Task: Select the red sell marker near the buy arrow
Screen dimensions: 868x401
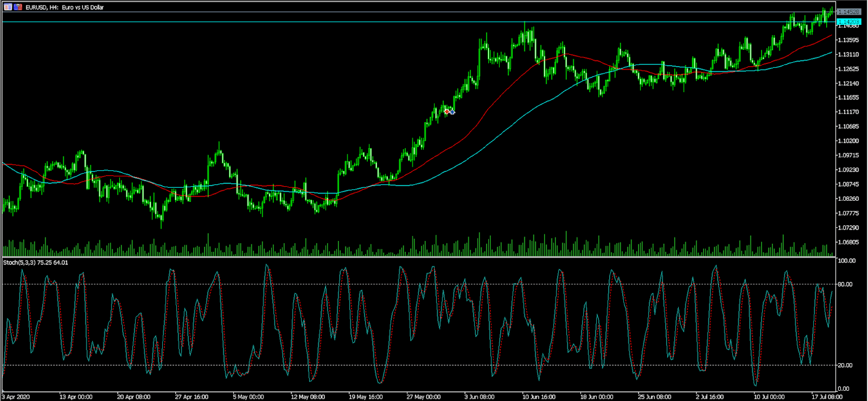Action: pyautogui.click(x=446, y=112)
